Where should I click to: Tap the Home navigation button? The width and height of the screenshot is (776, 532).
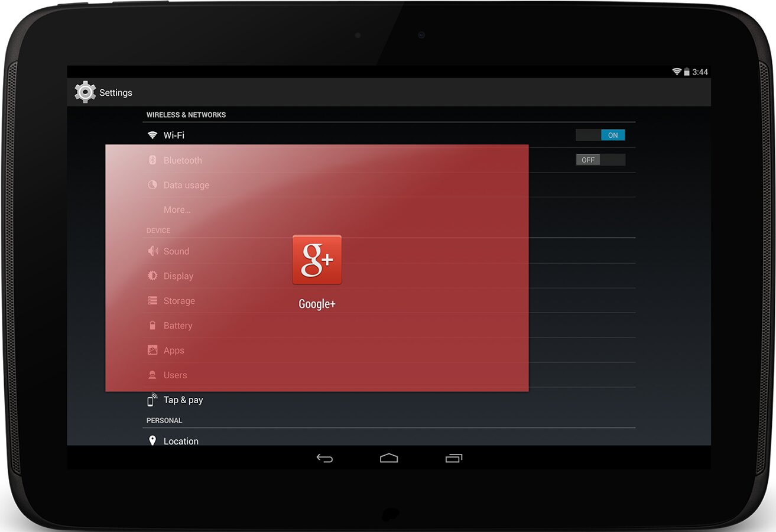pyautogui.click(x=389, y=458)
